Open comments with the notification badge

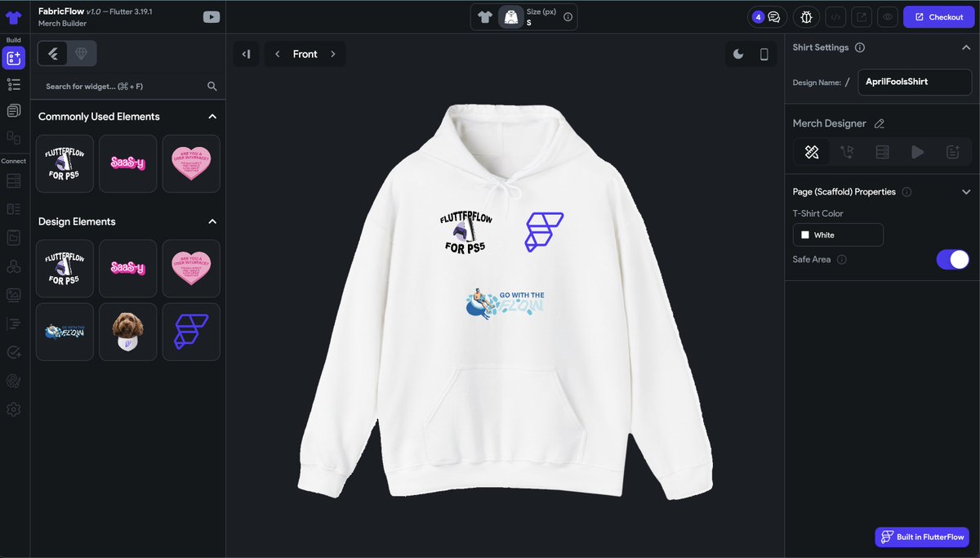768,16
